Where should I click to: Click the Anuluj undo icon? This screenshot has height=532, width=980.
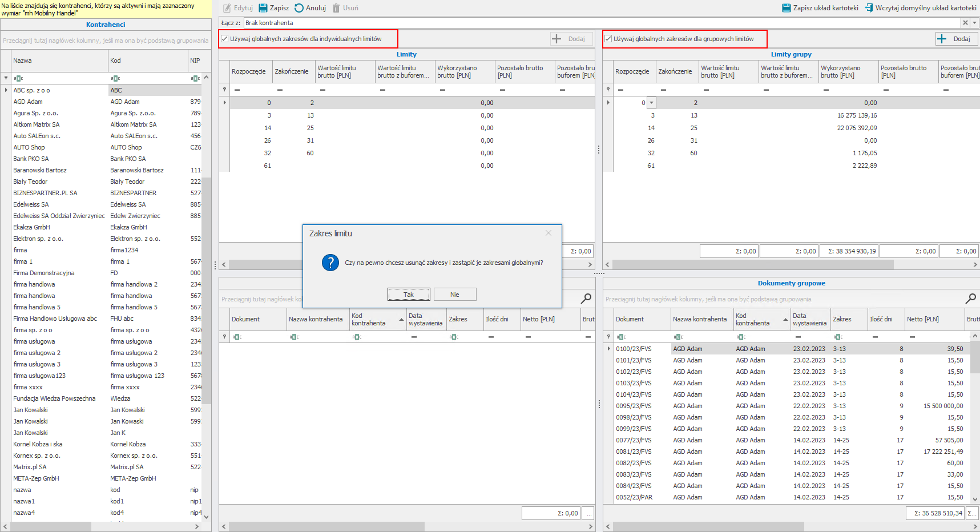coord(299,8)
